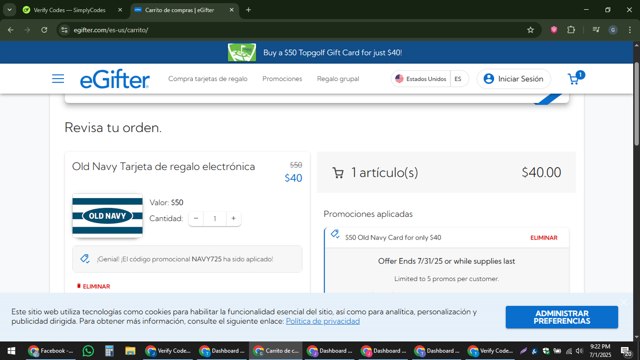This screenshot has height=360, width=640.
Task: Open the ES language selector
Action: [x=458, y=79]
